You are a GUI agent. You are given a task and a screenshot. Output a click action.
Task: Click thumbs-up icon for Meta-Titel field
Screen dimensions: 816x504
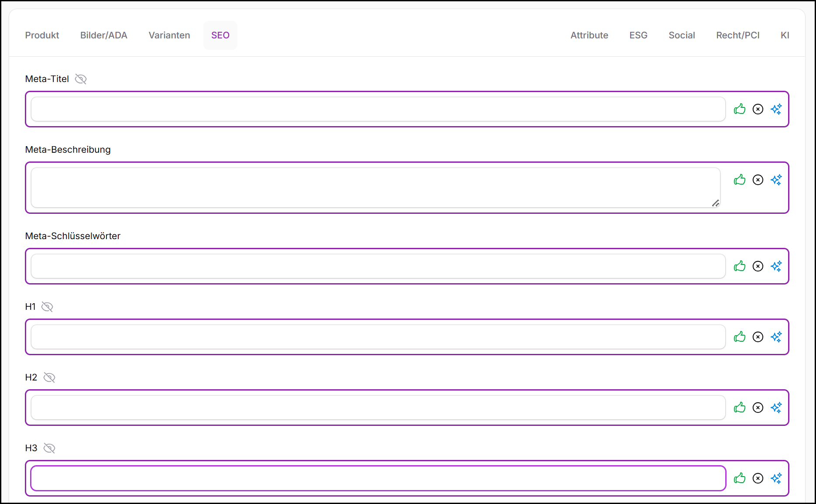click(x=740, y=109)
